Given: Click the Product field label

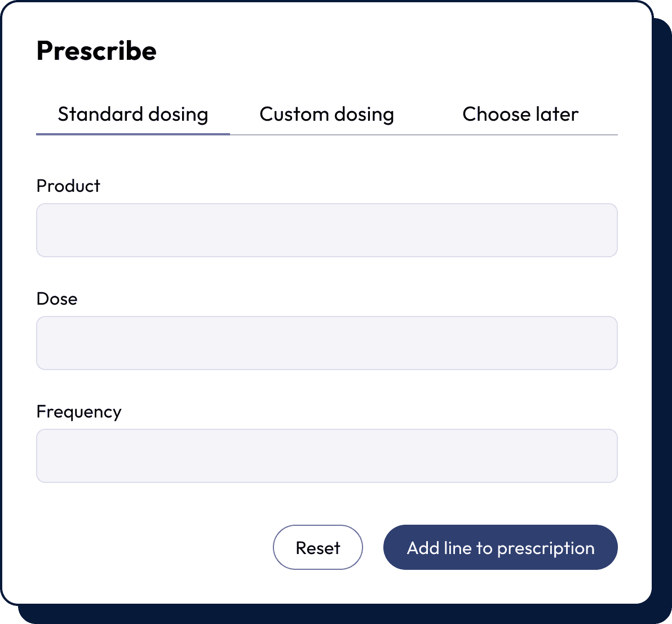Looking at the screenshot, I should coord(68,186).
